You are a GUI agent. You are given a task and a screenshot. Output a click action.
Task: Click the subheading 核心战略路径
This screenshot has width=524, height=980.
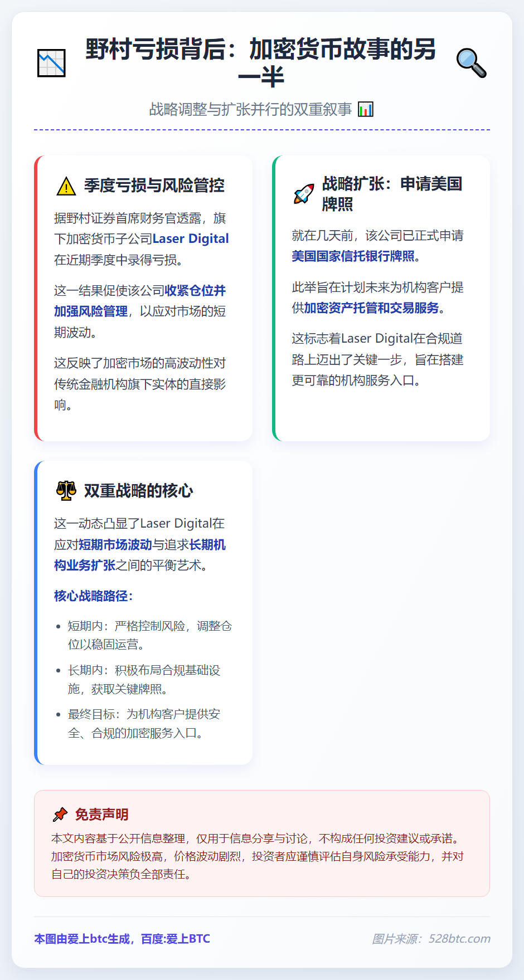[x=94, y=596]
